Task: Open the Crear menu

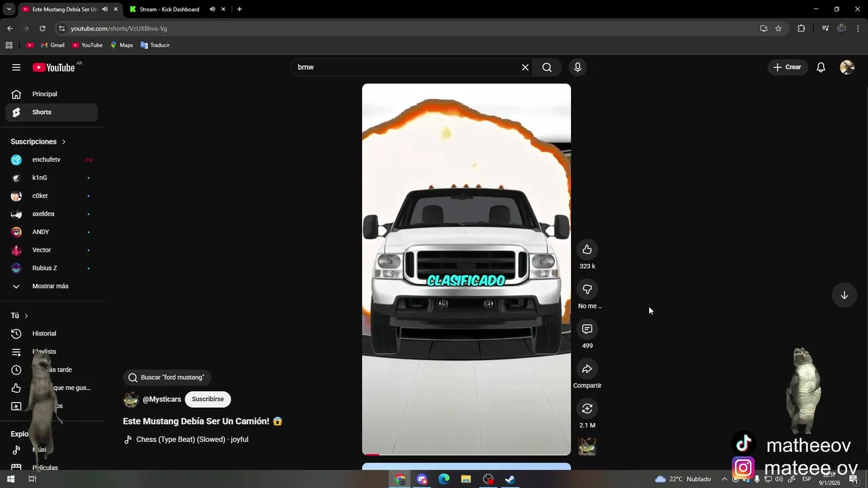Action: pos(787,67)
